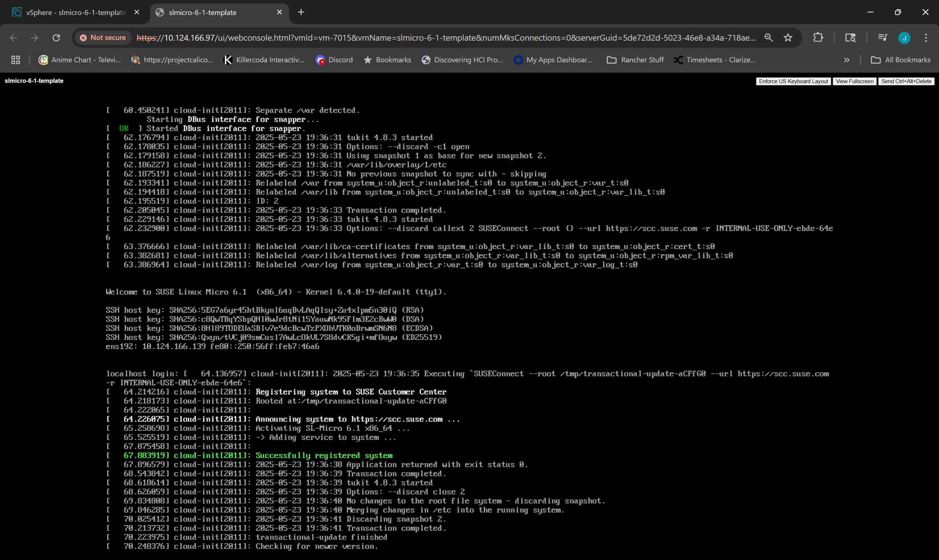Click the bookmark star icon in address bar

point(788,38)
